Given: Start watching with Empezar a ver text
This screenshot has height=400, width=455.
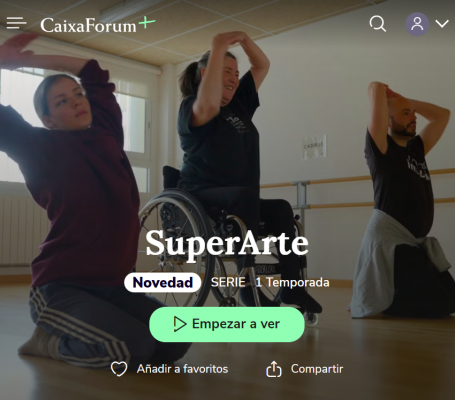Looking at the screenshot, I should click(x=236, y=324).
